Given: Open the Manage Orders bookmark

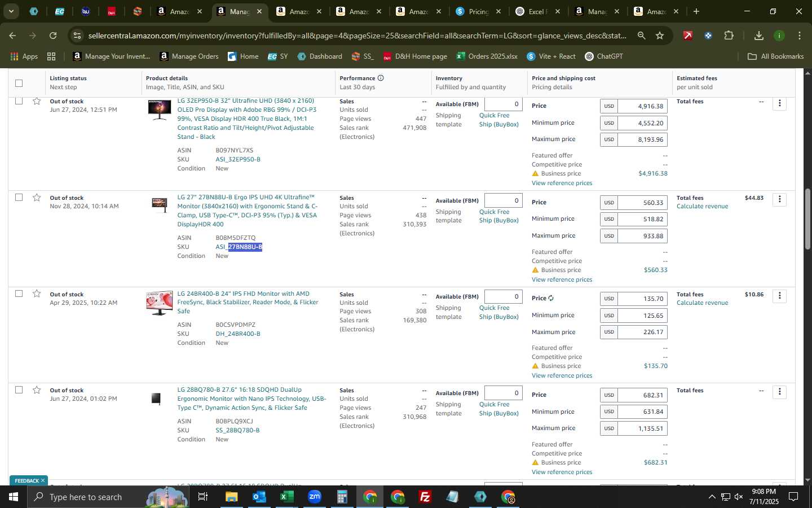Looking at the screenshot, I should point(189,56).
